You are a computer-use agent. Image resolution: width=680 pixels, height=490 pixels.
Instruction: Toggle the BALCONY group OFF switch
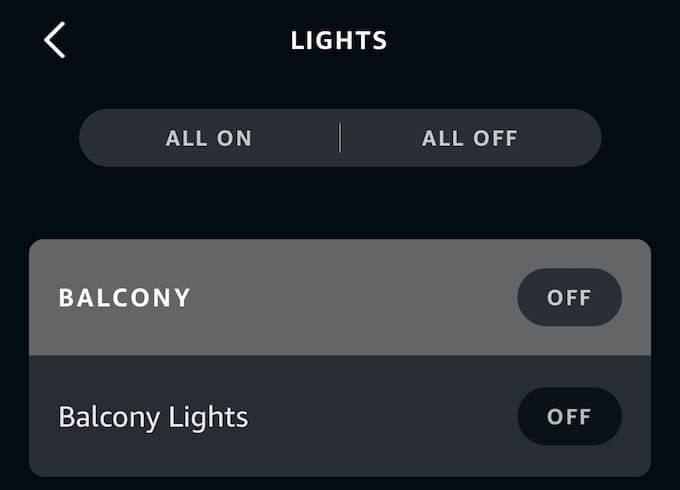[x=569, y=297]
